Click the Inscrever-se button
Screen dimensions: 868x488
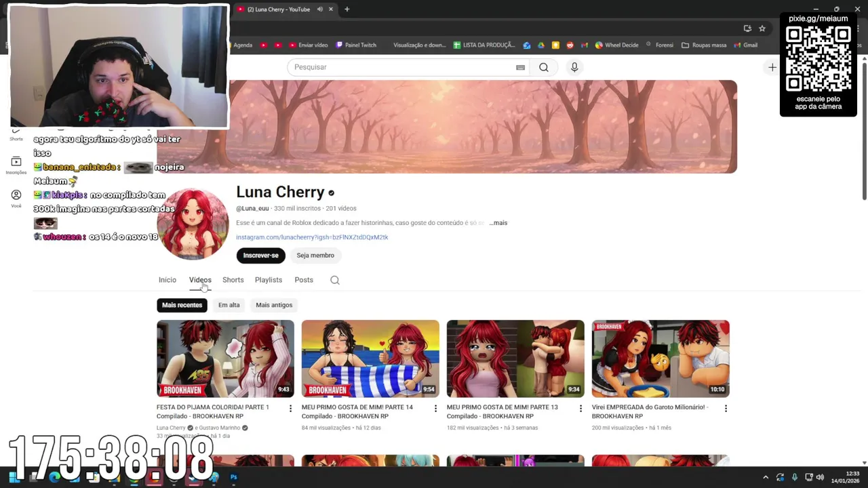(261, 256)
